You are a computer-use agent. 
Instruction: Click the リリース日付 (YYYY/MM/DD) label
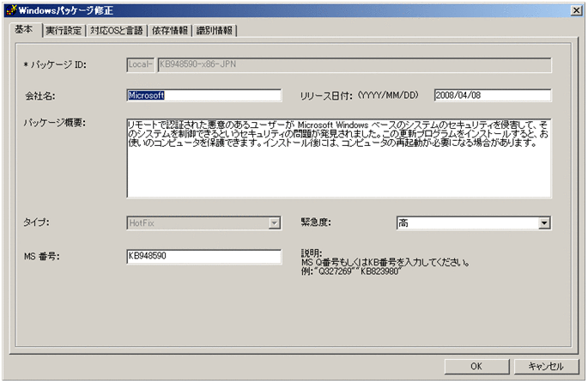(x=360, y=95)
